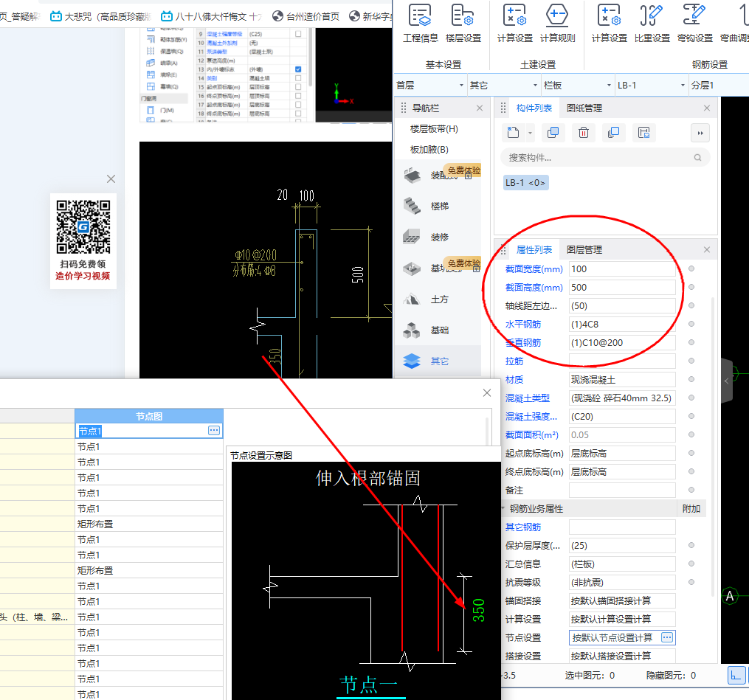Image resolution: width=749 pixels, height=700 pixels.
Task: Switch to 图层管理 tab
Action: point(584,250)
